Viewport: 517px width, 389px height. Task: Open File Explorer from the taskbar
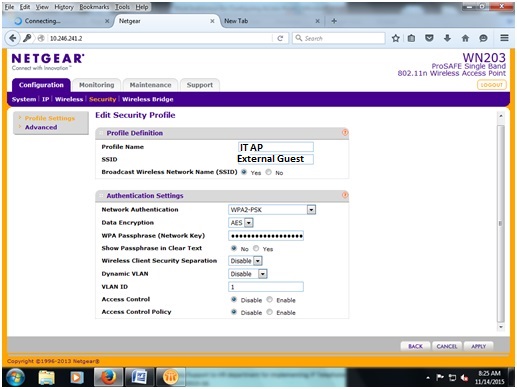point(47,378)
